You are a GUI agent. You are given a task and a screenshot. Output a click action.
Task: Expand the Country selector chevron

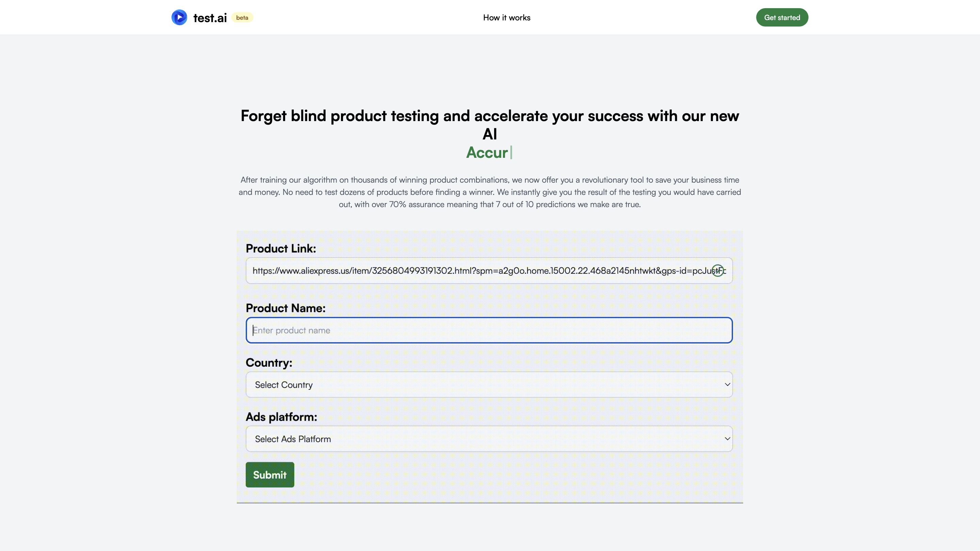point(727,384)
